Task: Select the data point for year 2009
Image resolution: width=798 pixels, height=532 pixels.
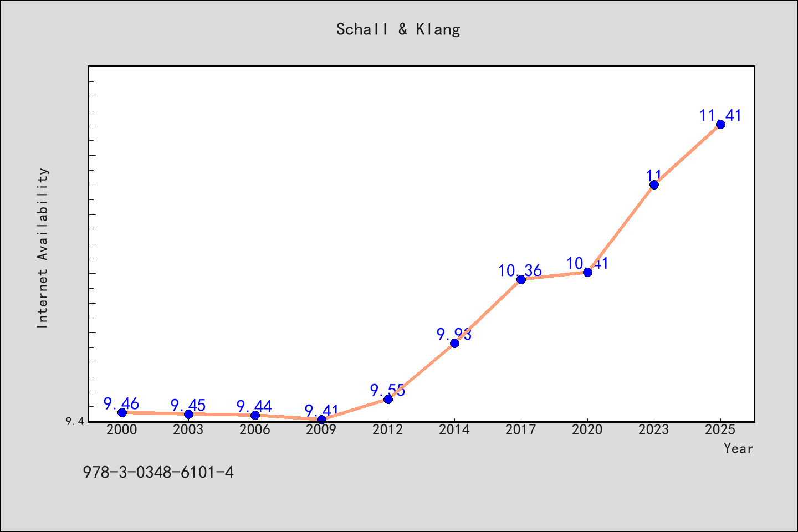Action: pyautogui.click(x=321, y=420)
